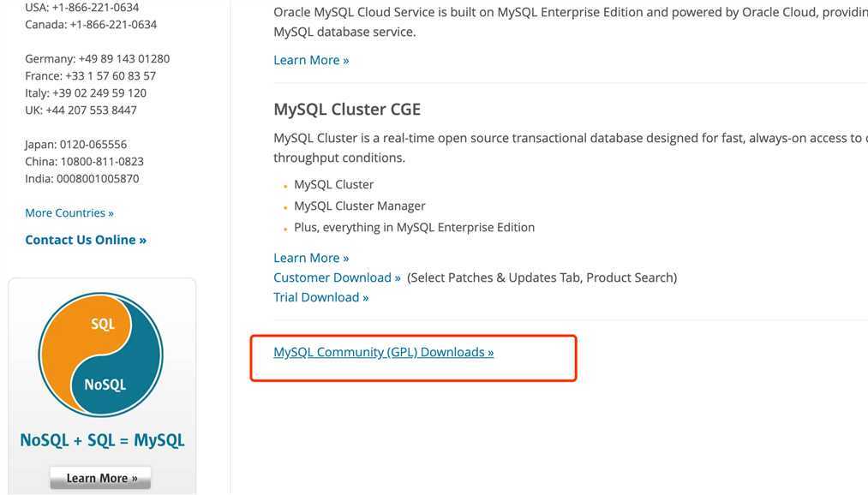Open the Trial Download link
Viewport: 868px width, 495px height.
click(x=321, y=297)
